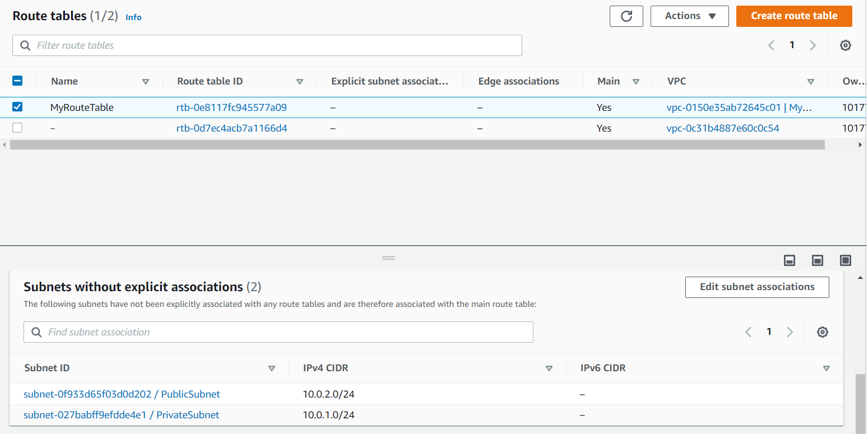Open route tables preferences gear icon
Image resolution: width=868 pixels, height=434 pixels.
coord(846,46)
